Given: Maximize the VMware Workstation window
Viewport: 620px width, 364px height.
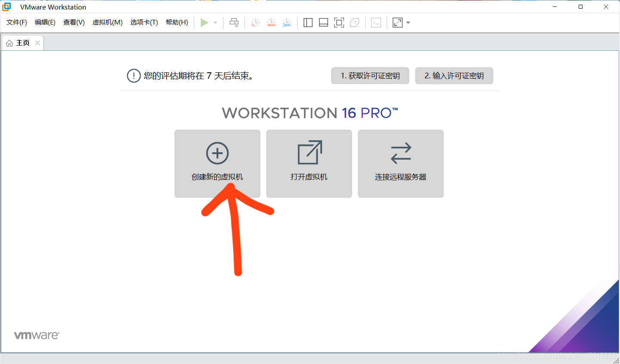Looking at the screenshot, I should tap(580, 6).
